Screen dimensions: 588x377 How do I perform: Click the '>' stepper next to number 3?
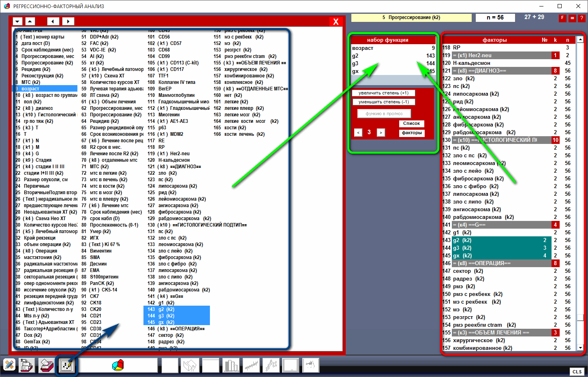(381, 133)
